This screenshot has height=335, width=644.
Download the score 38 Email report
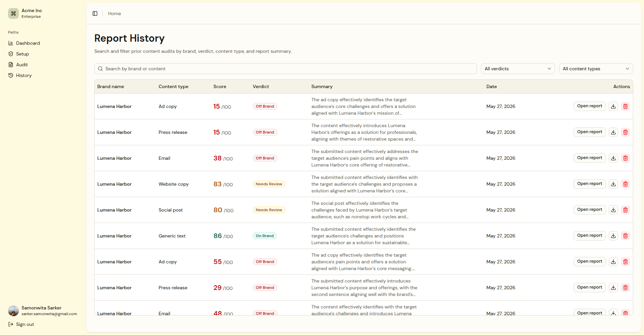click(x=613, y=158)
